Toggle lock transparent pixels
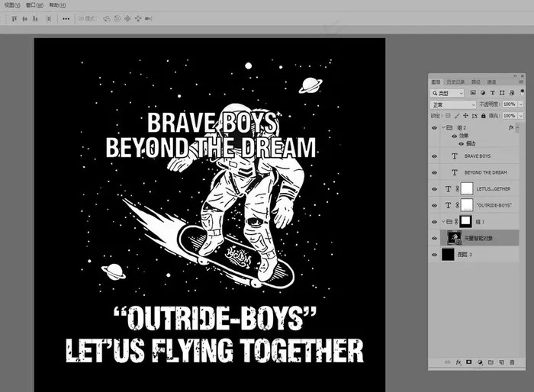Viewport: 534px width, 392px height. coord(448,116)
